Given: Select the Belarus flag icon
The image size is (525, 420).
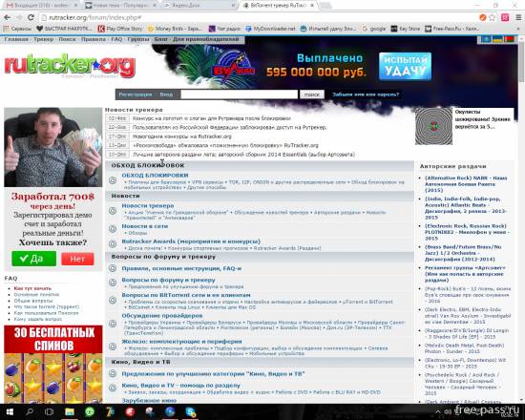Looking at the screenshot, I should pyautogui.click(x=509, y=39).
